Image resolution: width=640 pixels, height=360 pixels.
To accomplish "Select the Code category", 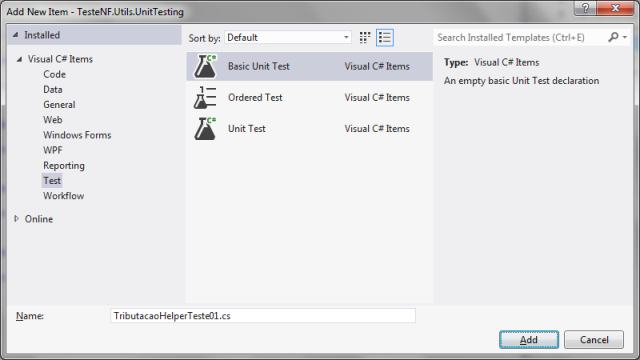I will pyautogui.click(x=54, y=74).
